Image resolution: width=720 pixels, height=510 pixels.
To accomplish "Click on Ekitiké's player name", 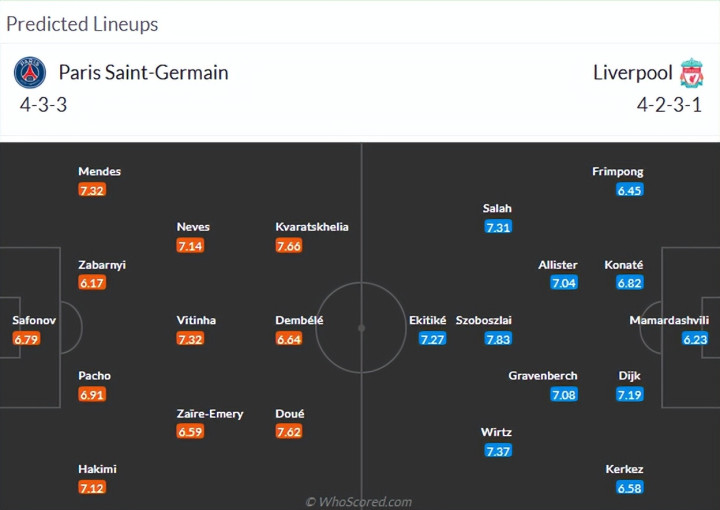I will [x=427, y=321].
